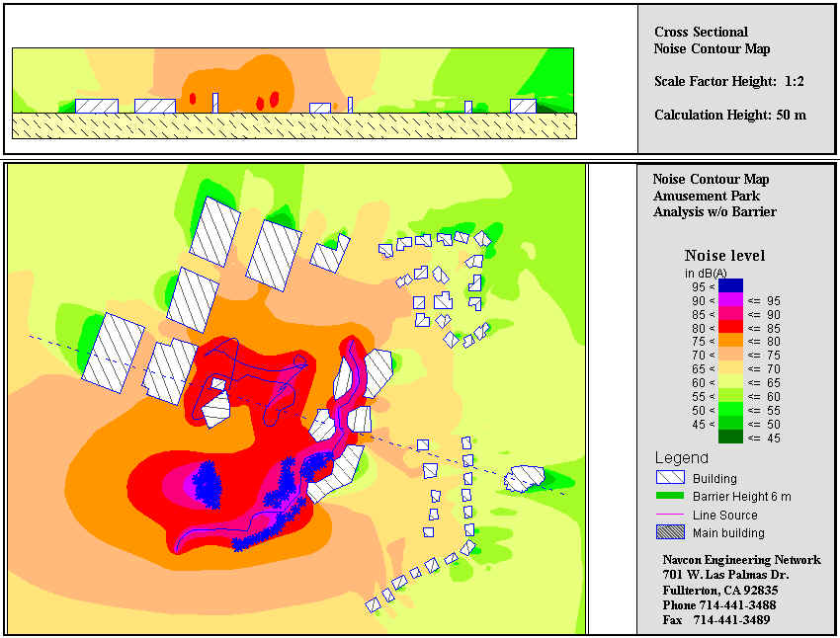Image resolution: width=840 pixels, height=638 pixels.
Task: Click the magenta 90 to 95 dB swatch
Action: point(729,300)
